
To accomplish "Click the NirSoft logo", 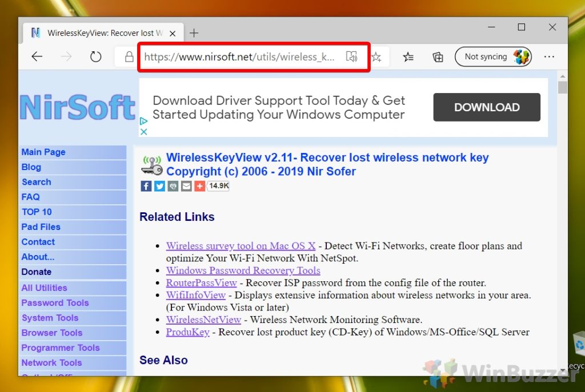I will pos(77,107).
